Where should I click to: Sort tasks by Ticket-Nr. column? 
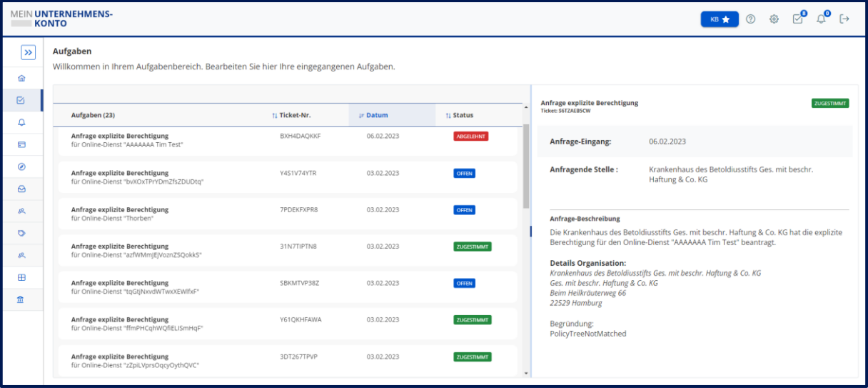click(291, 115)
